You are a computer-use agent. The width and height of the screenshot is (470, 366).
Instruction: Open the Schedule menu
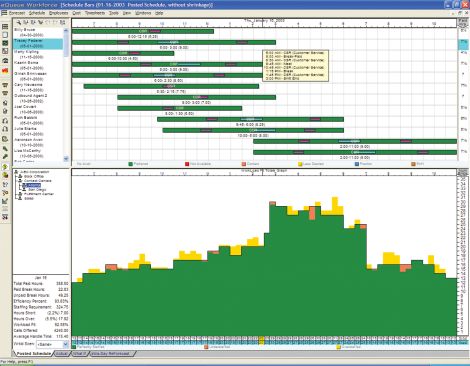pyautogui.click(x=37, y=13)
